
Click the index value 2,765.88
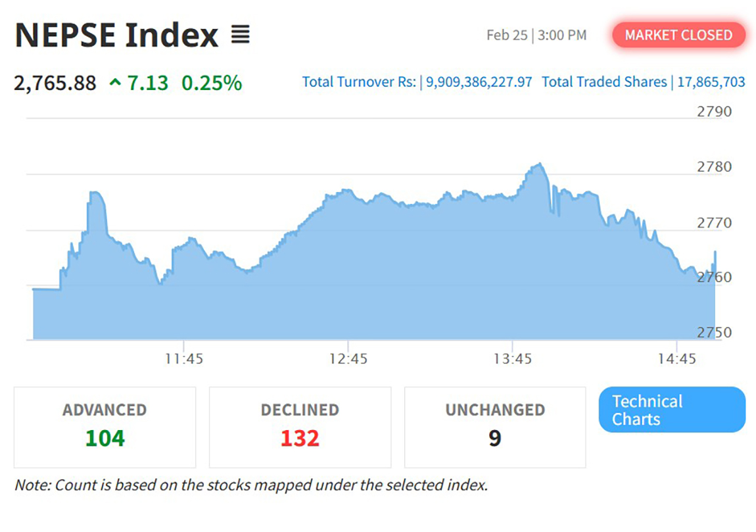(55, 84)
